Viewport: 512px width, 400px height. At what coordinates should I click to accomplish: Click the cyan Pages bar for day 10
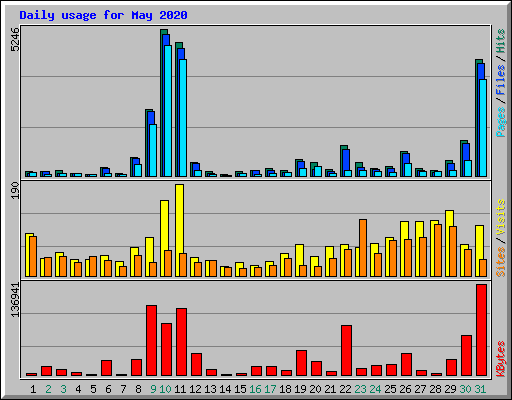coord(168,111)
